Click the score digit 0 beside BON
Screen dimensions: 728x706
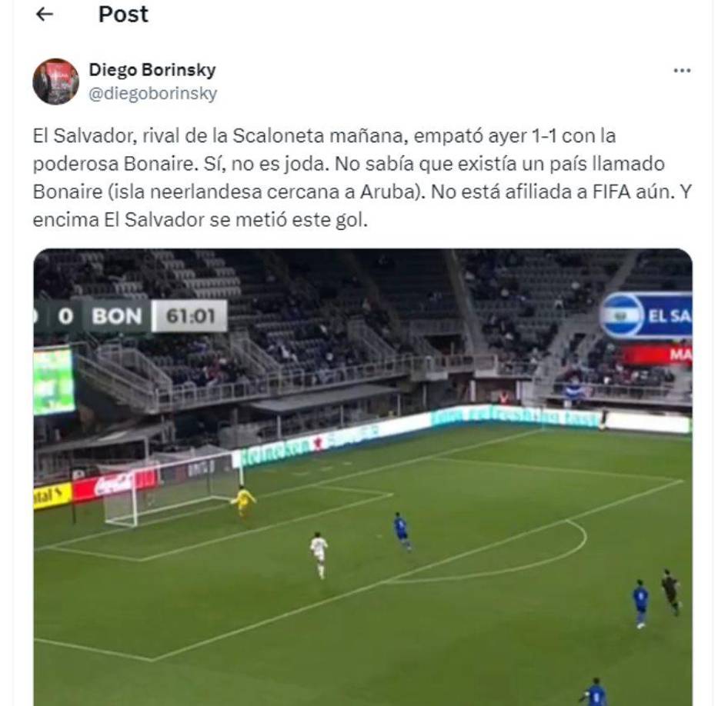(65, 316)
